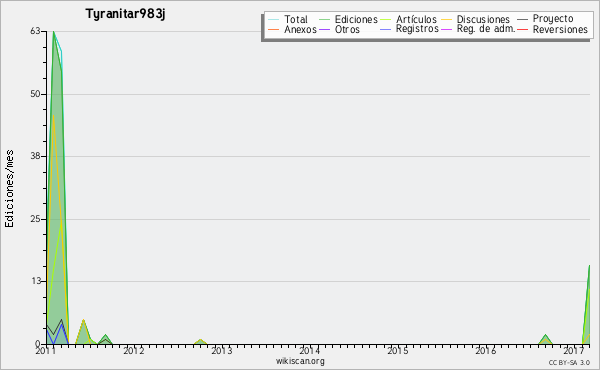Click the x-axis year 2013

(222, 351)
